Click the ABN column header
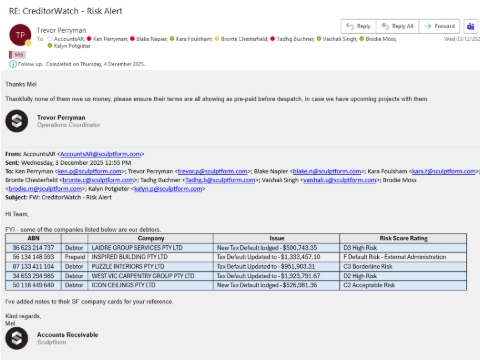 [33, 238]
